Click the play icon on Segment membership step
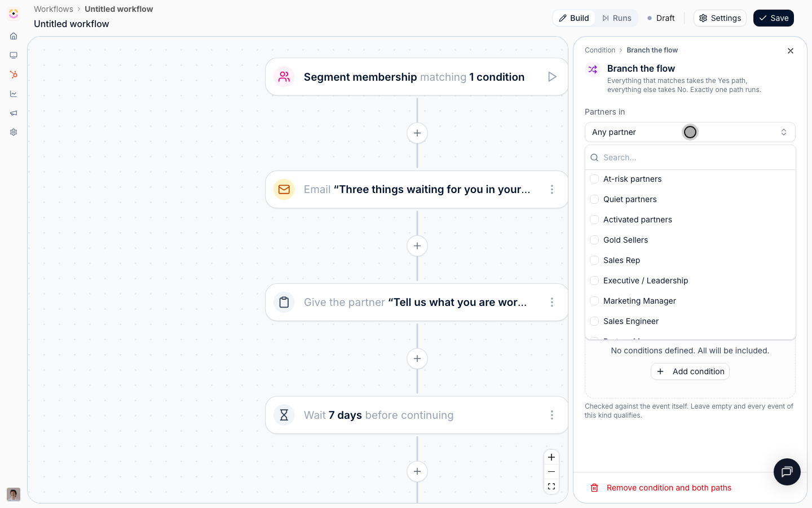The image size is (812, 508). [552, 77]
